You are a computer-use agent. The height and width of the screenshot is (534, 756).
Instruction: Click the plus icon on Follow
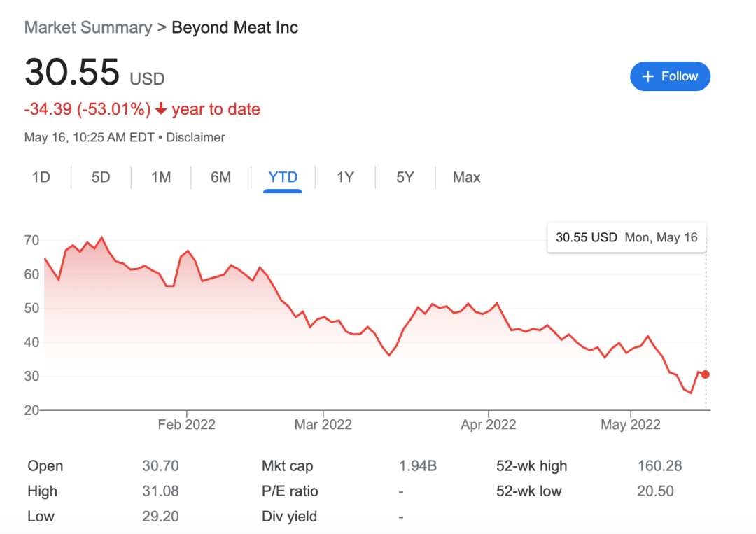(x=647, y=76)
